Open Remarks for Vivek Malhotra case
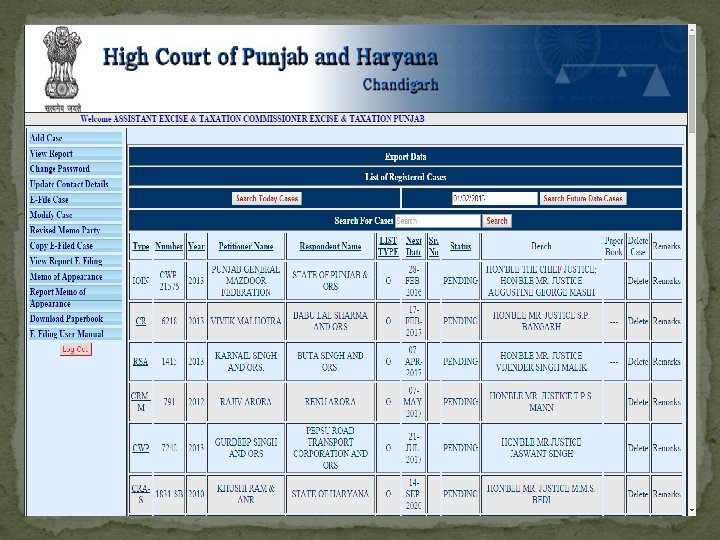The image size is (720, 540). pos(666,321)
